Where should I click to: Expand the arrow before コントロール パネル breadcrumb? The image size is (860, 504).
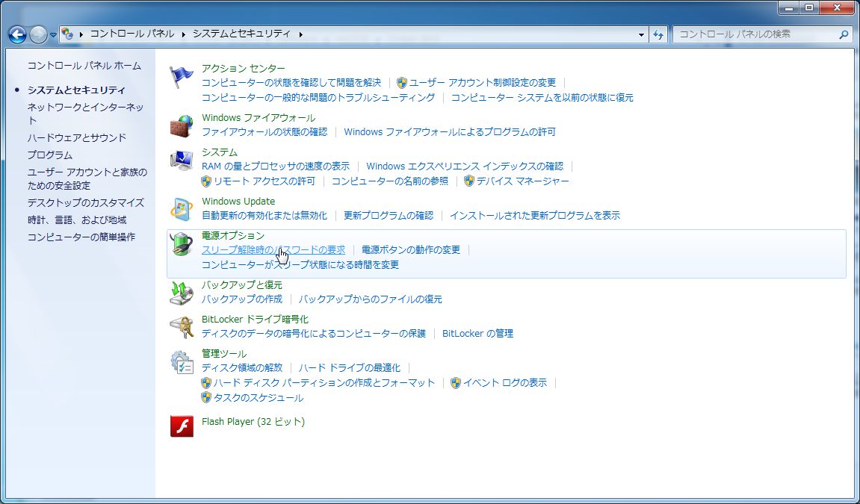tap(81, 34)
